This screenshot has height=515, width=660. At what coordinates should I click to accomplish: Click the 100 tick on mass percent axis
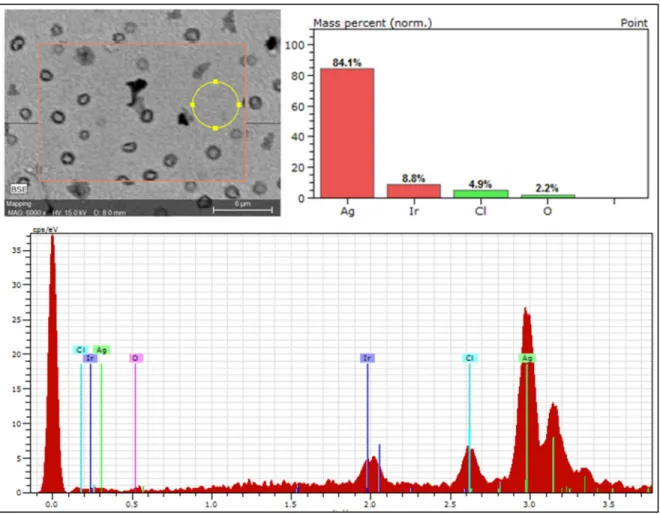pos(293,45)
